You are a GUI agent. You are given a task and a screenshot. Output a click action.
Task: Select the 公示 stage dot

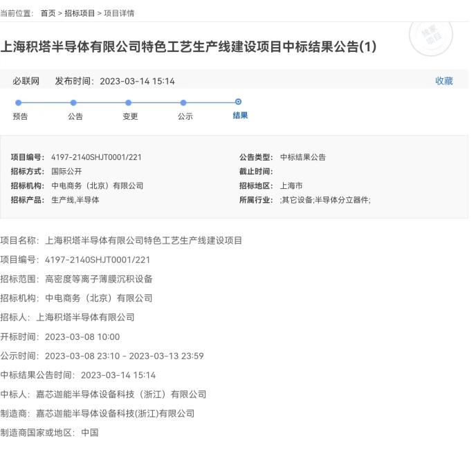(183, 102)
